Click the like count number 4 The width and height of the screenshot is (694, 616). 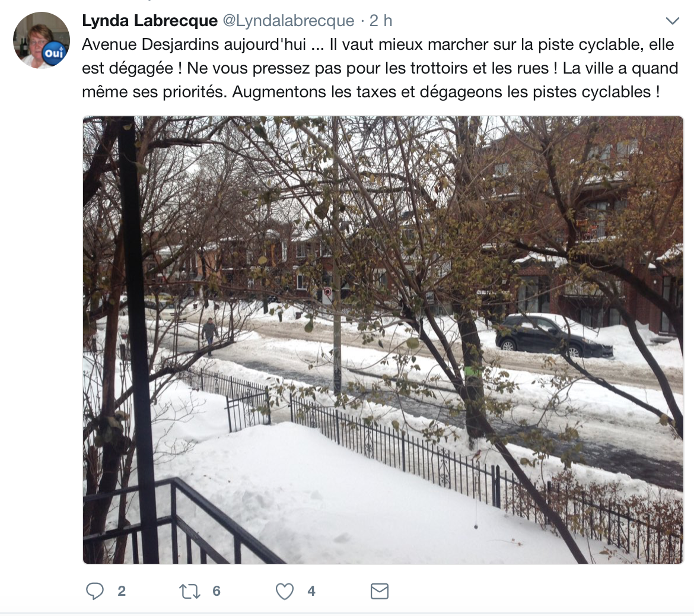311,591
